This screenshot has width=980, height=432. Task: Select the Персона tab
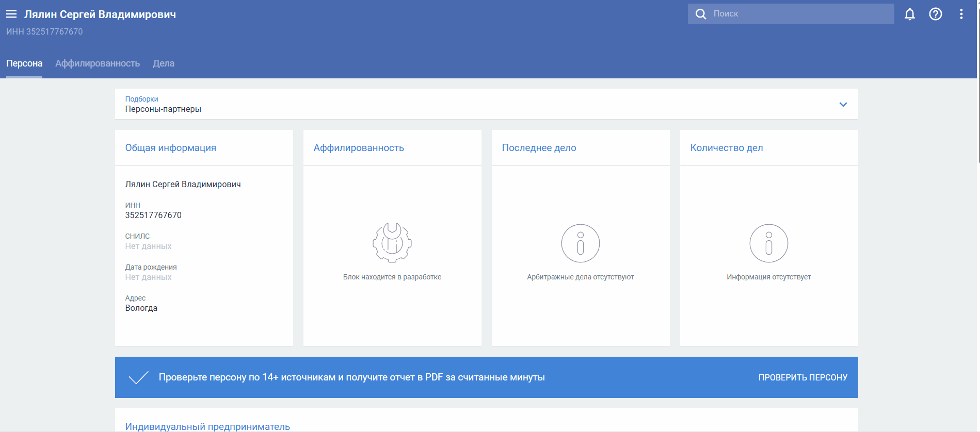[24, 63]
